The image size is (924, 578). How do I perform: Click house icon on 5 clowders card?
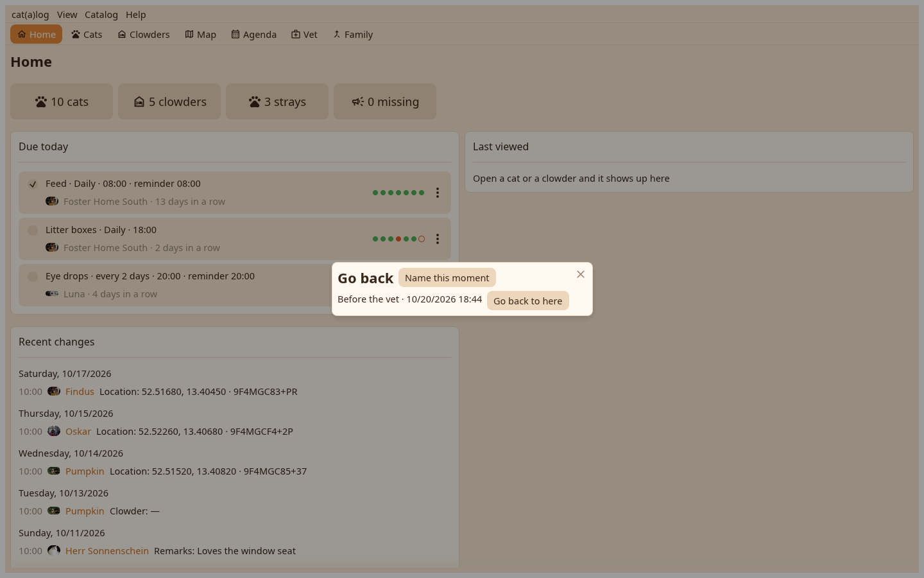click(139, 101)
